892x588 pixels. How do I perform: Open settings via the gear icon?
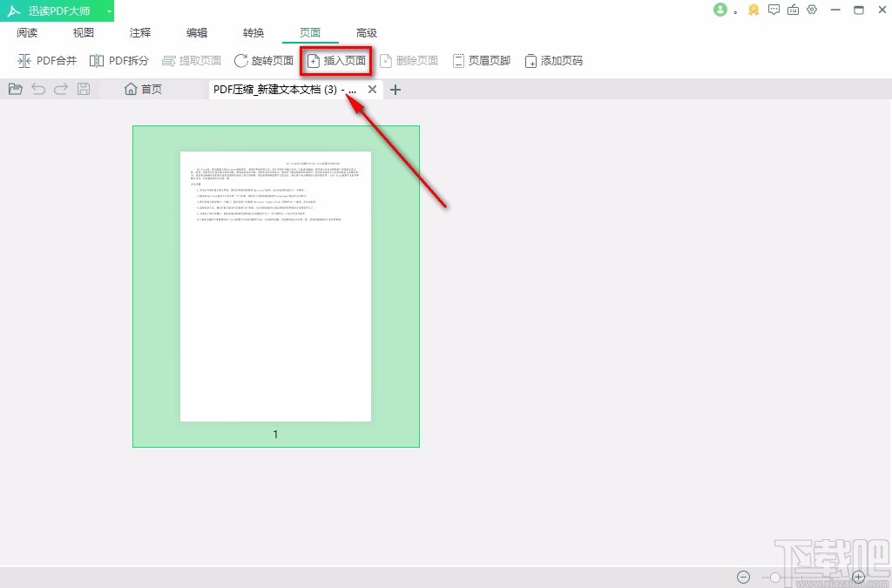(812, 10)
